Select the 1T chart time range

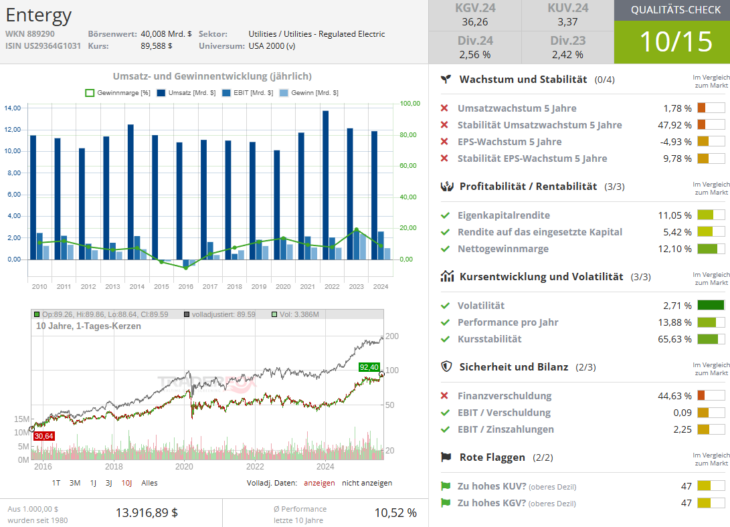(x=56, y=483)
